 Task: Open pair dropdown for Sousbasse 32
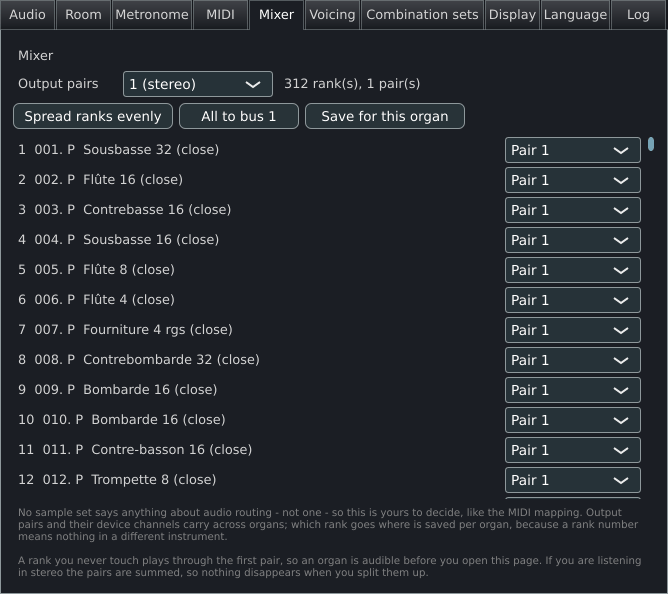point(573,150)
